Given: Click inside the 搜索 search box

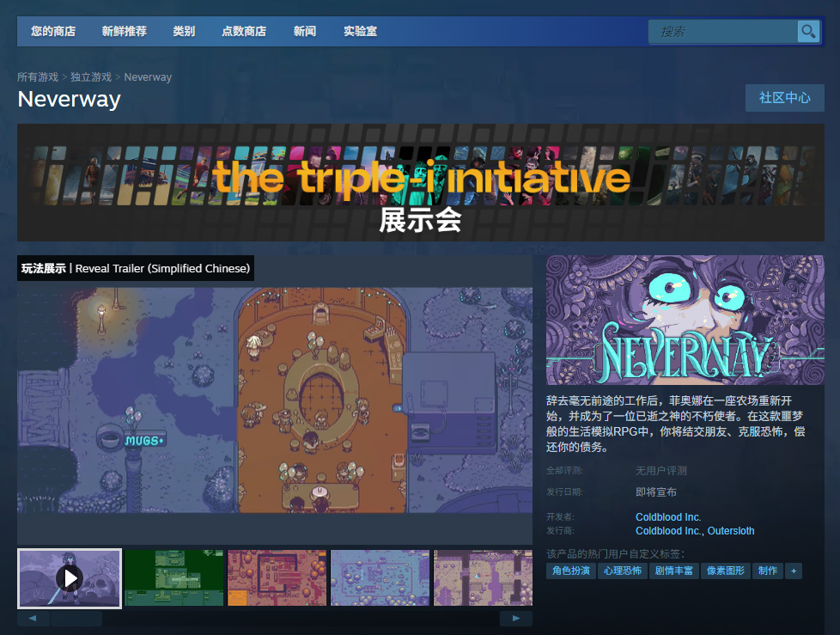Looking at the screenshot, I should tap(721, 31).
